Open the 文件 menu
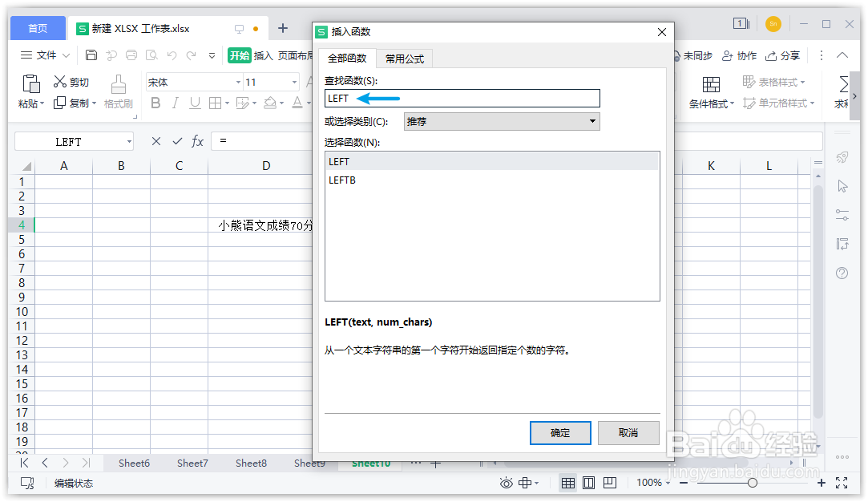 [44, 55]
